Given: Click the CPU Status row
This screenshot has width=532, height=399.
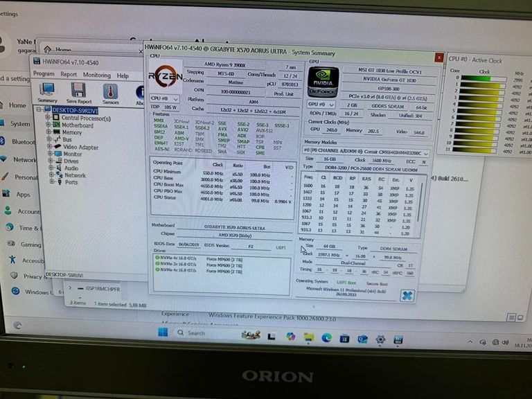Looking at the screenshot, I should point(222,199).
